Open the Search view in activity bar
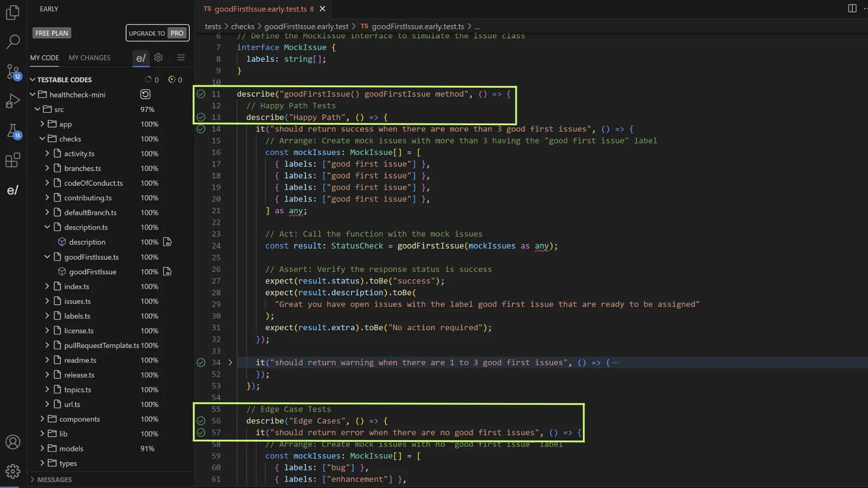This screenshot has height=488, width=868. click(x=12, y=42)
